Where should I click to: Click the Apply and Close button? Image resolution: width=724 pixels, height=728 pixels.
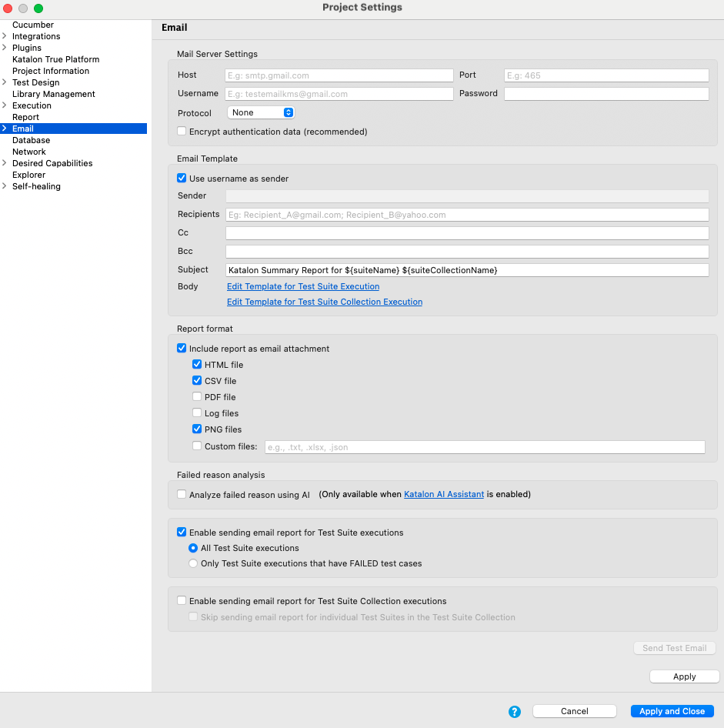pyautogui.click(x=671, y=711)
